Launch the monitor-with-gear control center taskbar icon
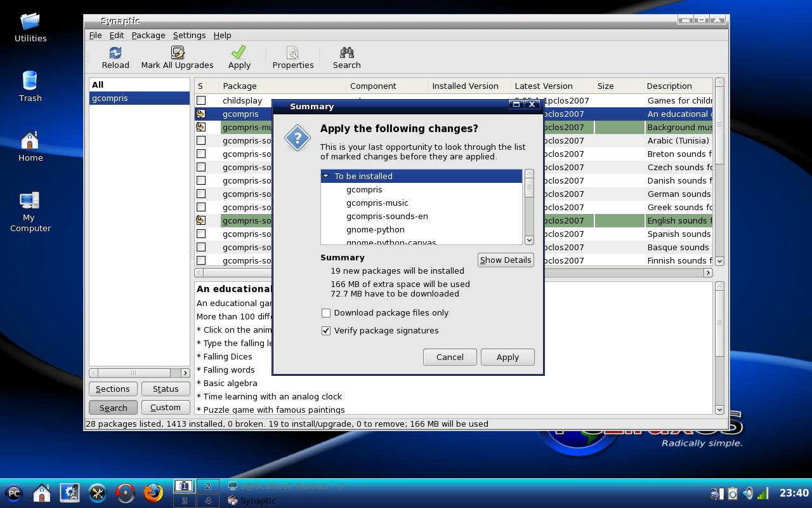Screen dimensions: 812x508 [70, 493]
